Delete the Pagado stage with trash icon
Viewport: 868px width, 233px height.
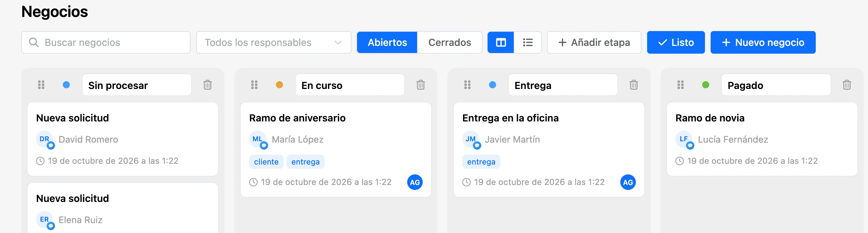pos(847,85)
